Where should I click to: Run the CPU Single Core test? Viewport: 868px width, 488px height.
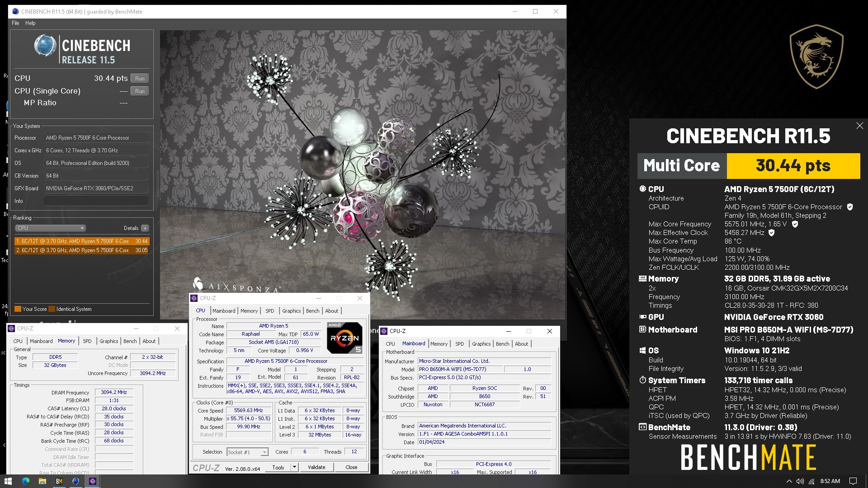(140, 91)
